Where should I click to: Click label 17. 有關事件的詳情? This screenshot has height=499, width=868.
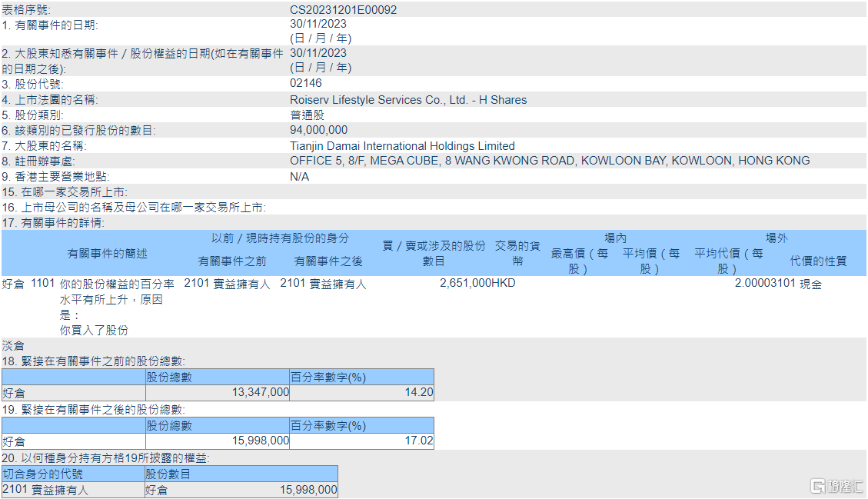click(53, 223)
